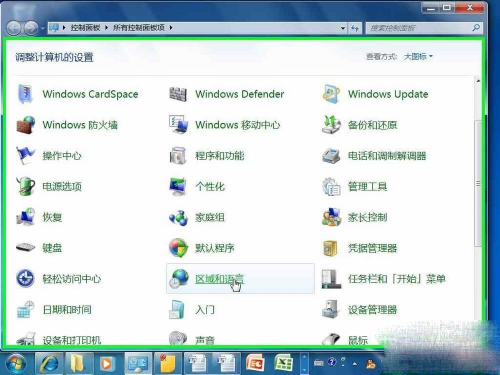500x375 pixels.
Task: Open the 区域和语言 link
Action: (x=219, y=279)
